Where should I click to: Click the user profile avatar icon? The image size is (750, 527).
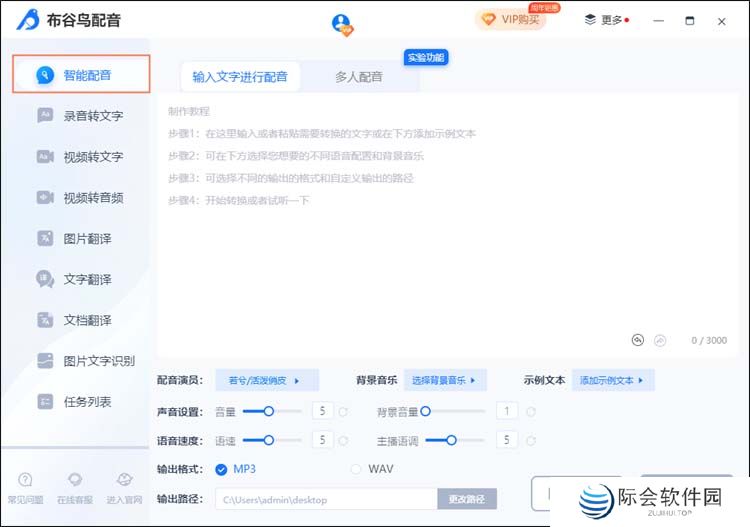342,23
